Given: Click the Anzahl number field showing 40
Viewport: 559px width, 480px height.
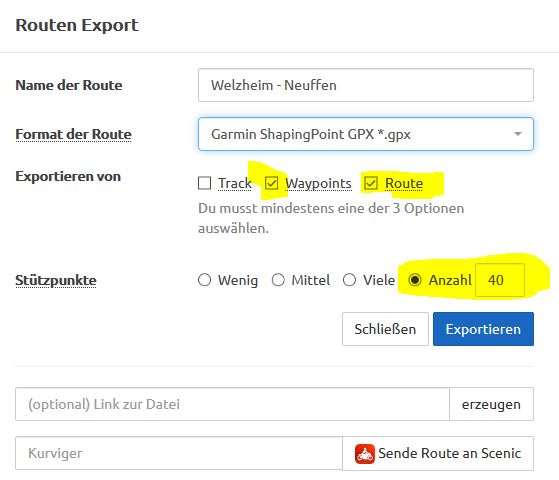Looking at the screenshot, I should coord(500,280).
